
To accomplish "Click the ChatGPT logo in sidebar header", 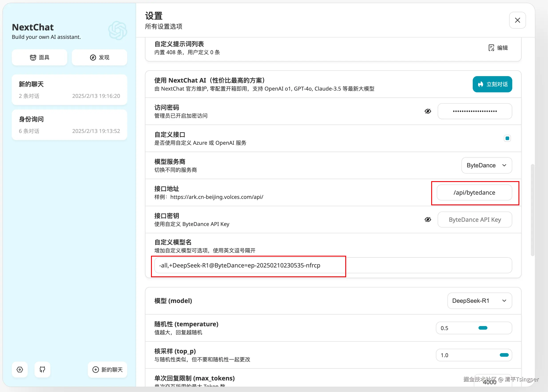I will (x=117, y=30).
